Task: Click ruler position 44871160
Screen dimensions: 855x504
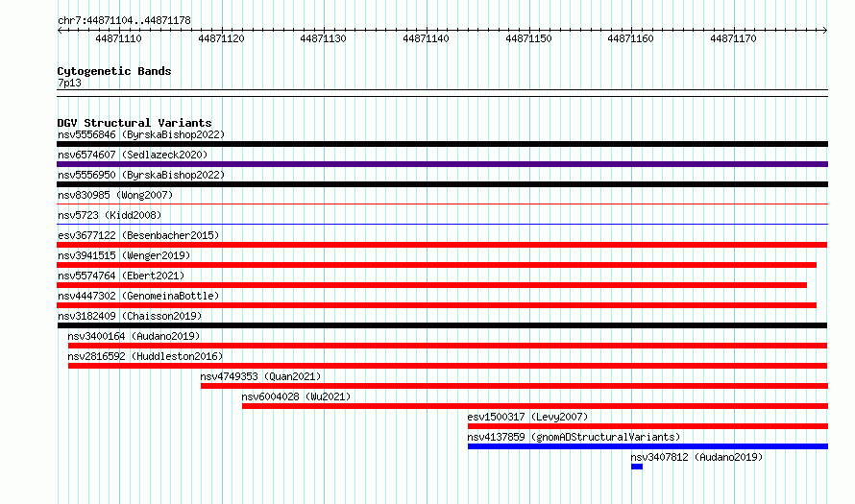Action: tap(631, 38)
